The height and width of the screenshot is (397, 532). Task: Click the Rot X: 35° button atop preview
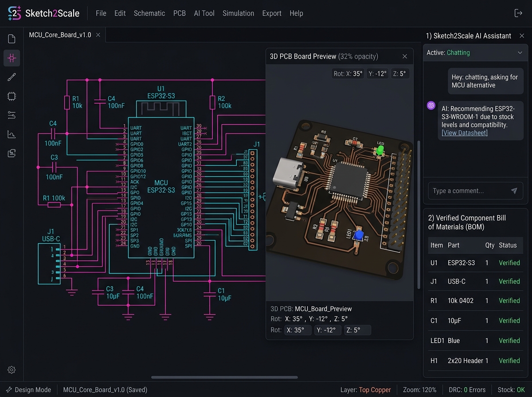click(x=348, y=74)
